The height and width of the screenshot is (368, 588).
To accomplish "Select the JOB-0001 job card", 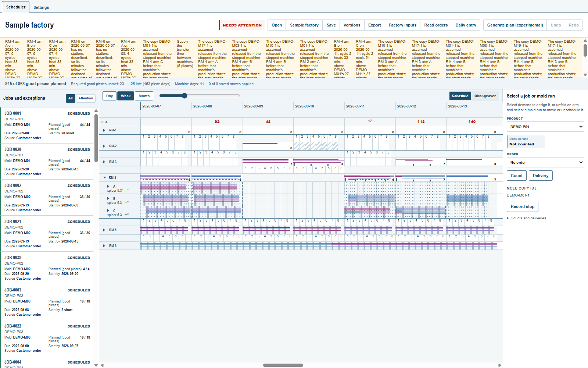I will click(x=47, y=125).
